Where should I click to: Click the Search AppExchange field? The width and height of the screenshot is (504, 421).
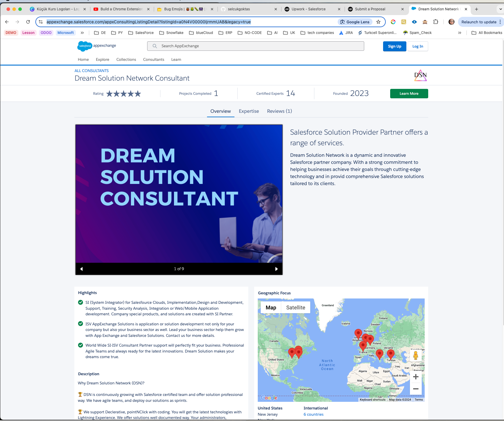256,46
